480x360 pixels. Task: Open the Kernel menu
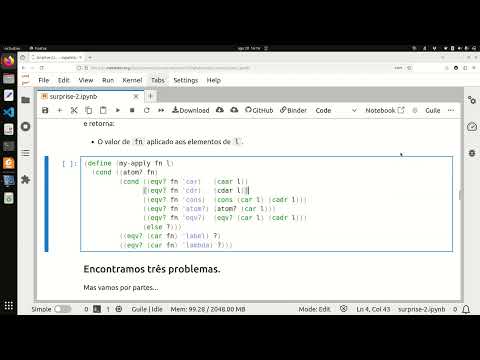pos(132,80)
